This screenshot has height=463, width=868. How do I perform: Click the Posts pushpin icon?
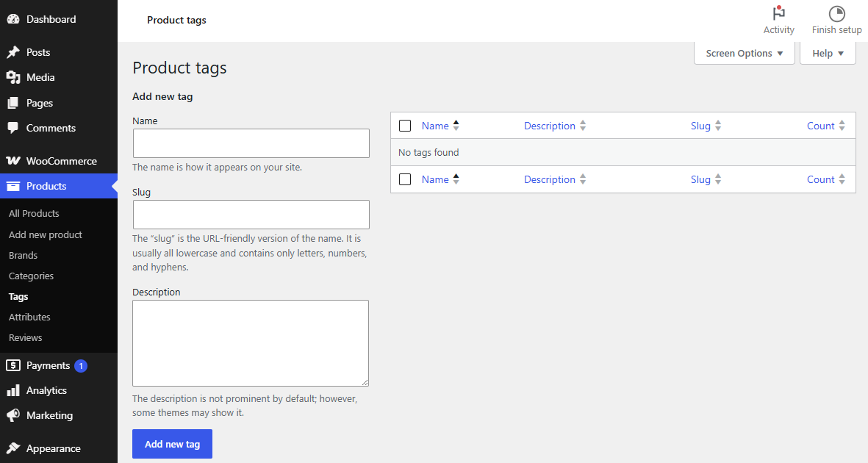click(13, 53)
